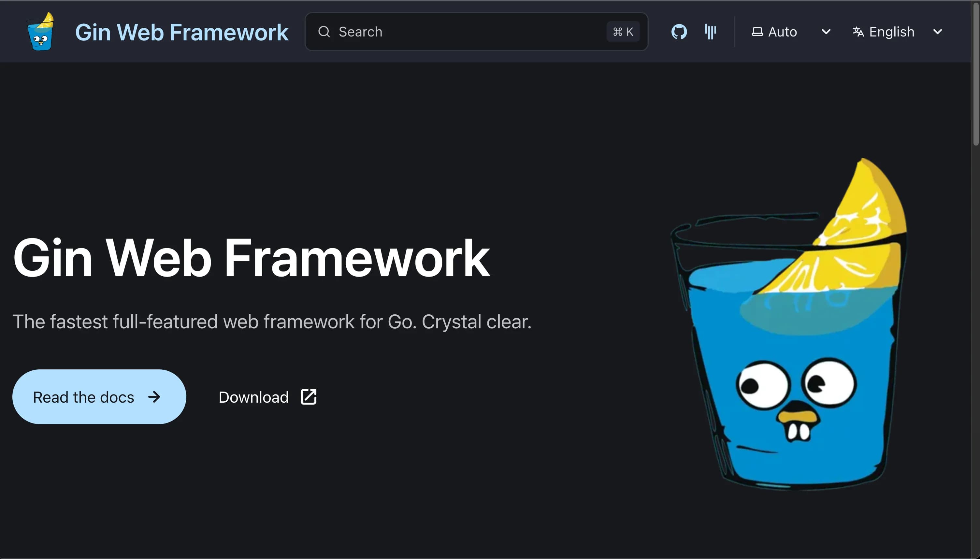Open the Gitter chat icon
This screenshot has width=980, height=559.
point(709,32)
